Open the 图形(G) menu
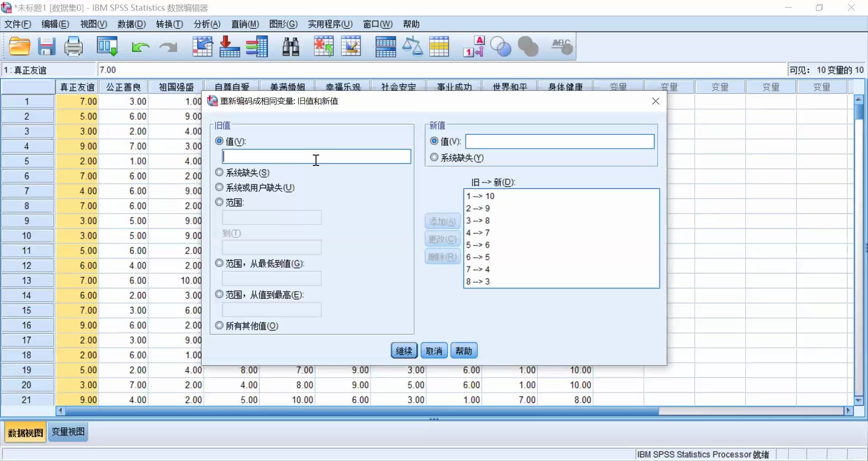 point(283,24)
